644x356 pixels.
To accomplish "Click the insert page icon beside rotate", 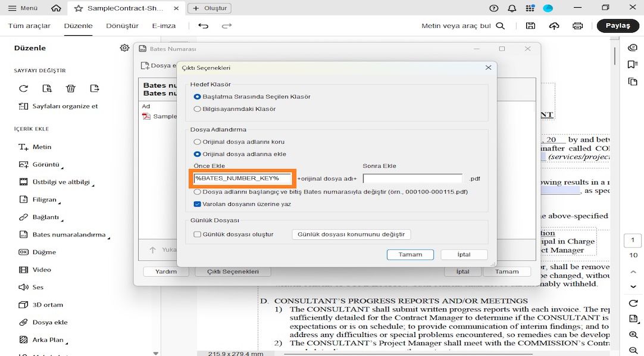I will pos(47,88).
